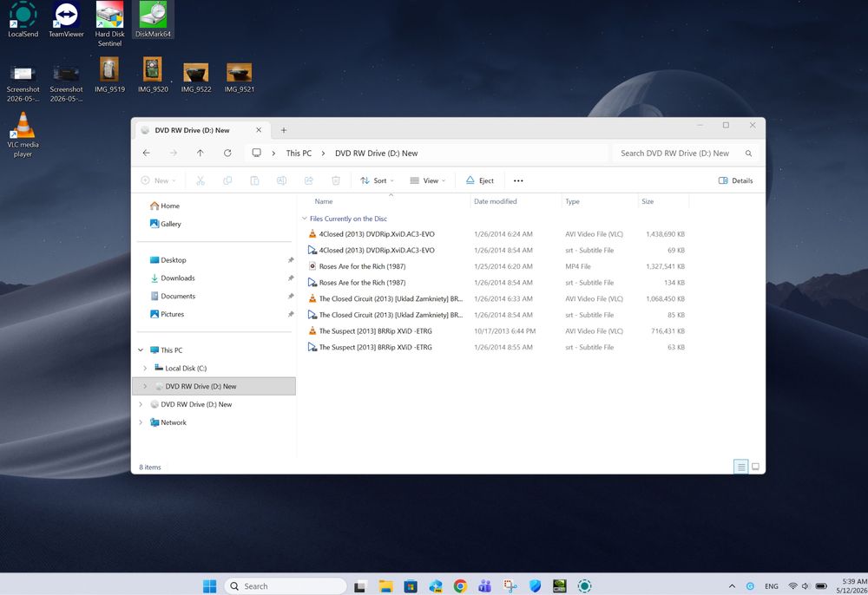868x595 pixels.
Task: Click Share icon in Explorer toolbar
Action: [309, 180]
